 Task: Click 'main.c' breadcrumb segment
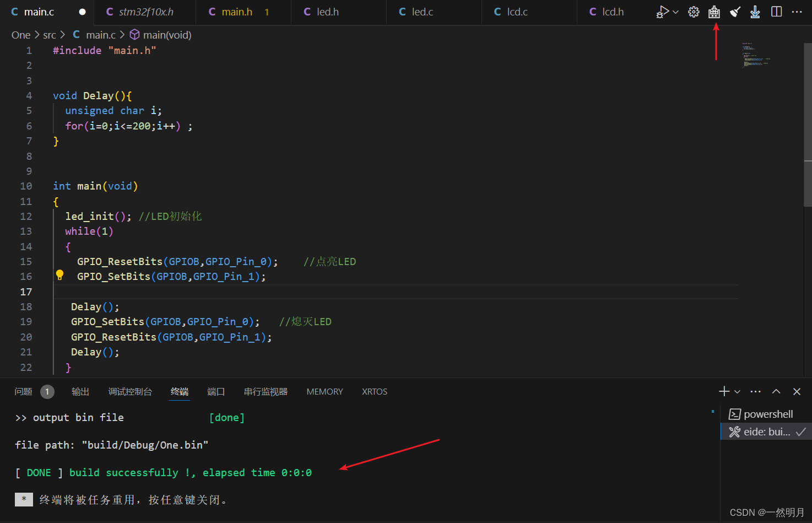click(101, 35)
